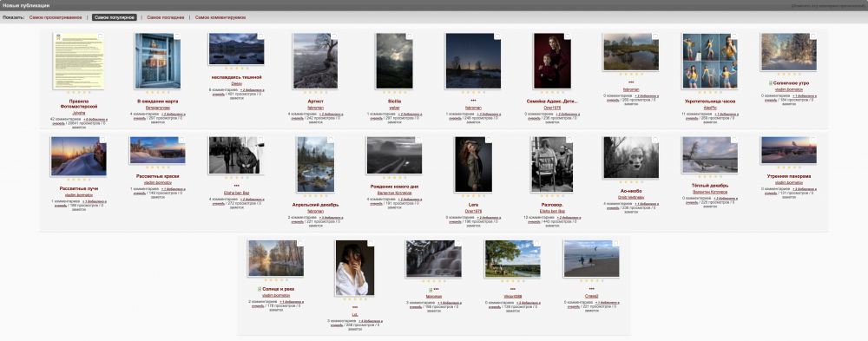The height and width of the screenshot is (341, 868).
Task: Open the black-and-white mask 'Ао-нкобо' thumbnail
Action: click(631, 157)
